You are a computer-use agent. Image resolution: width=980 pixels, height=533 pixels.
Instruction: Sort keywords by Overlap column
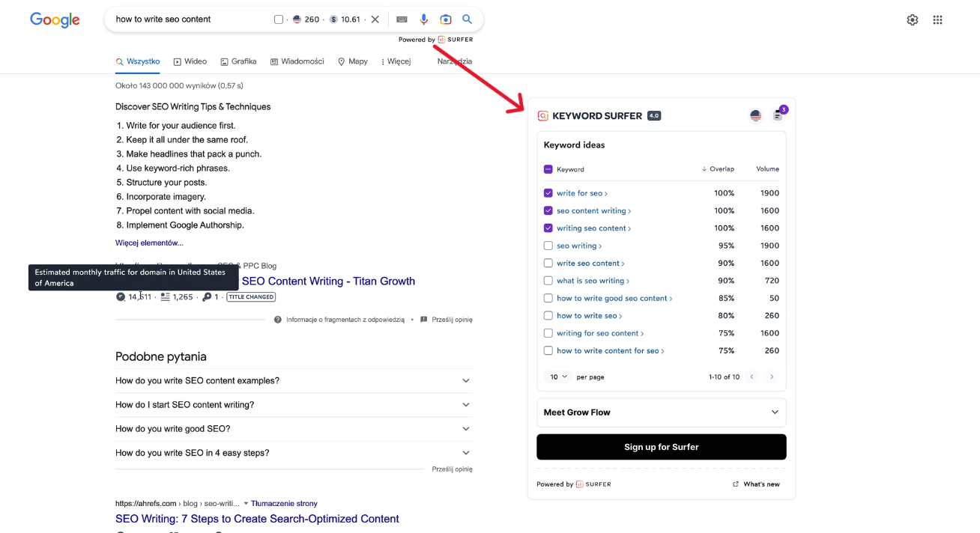click(718, 169)
